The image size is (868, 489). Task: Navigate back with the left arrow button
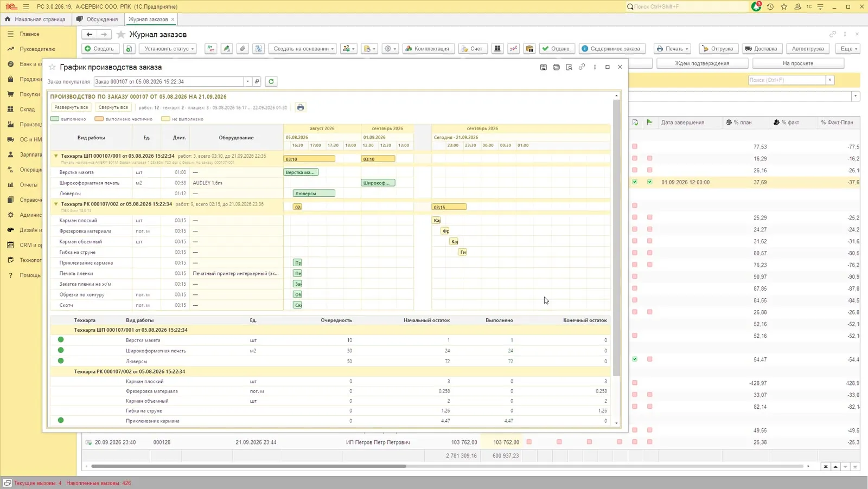click(90, 34)
